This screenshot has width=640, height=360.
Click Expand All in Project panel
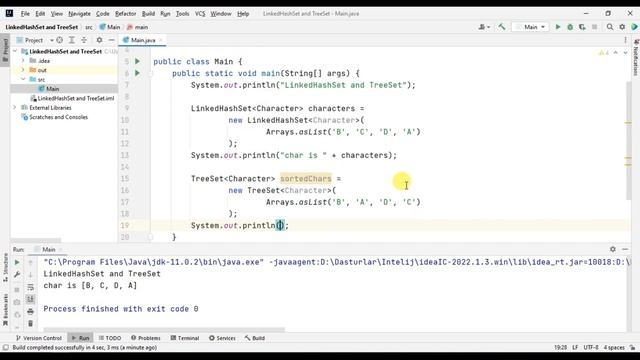[72, 40]
